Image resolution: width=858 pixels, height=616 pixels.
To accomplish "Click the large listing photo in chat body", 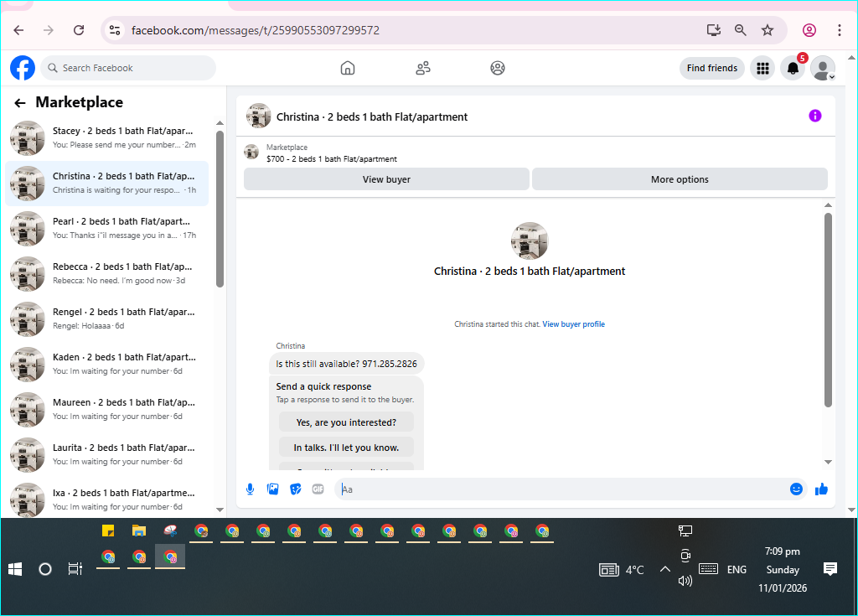I will (x=530, y=241).
